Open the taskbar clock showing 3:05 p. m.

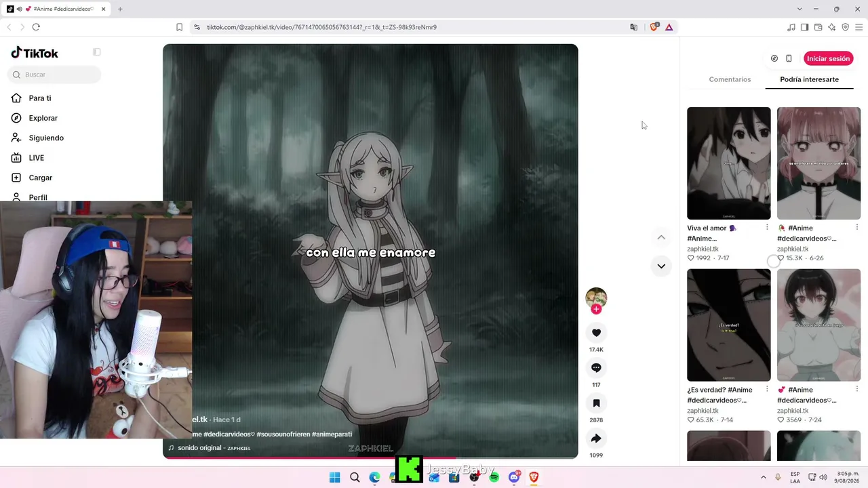(x=848, y=477)
